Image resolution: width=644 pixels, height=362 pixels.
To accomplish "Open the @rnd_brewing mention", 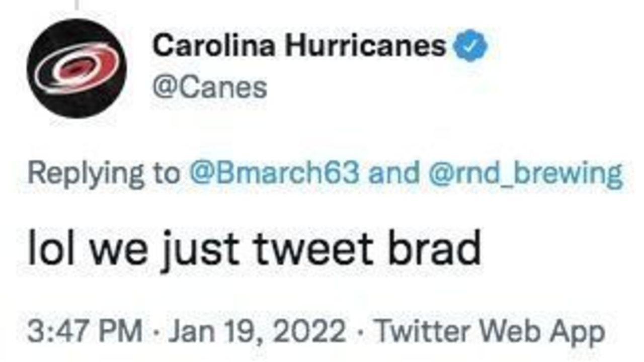I will click(x=525, y=173).
